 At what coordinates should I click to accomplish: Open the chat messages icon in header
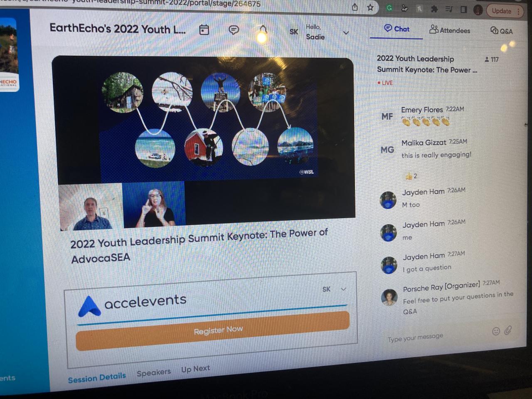pos(234,30)
